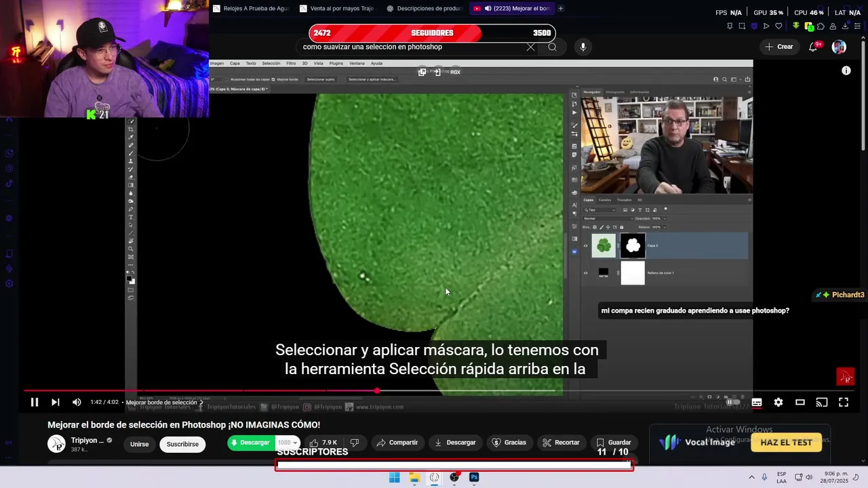Viewport: 868px width, 488px height.
Task: Click the heart bookmark icon
Action: point(778,26)
